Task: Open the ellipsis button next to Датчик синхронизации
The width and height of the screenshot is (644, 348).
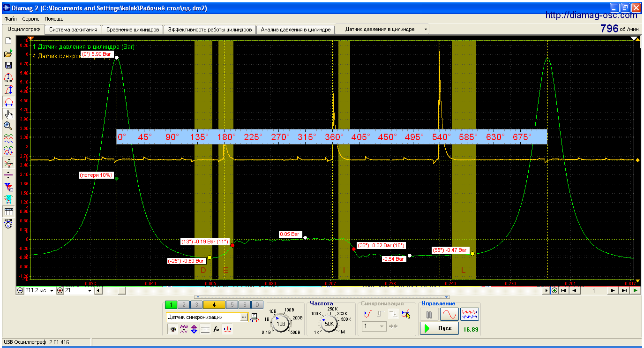Action: point(244,318)
